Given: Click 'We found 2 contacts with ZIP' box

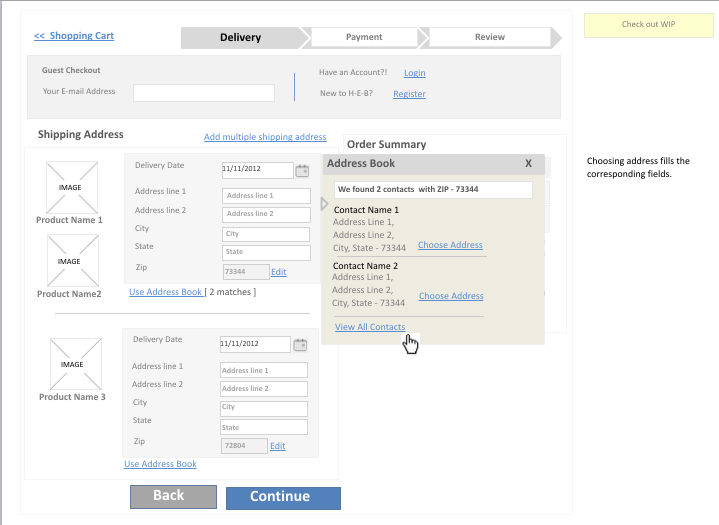Looking at the screenshot, I should (433, 189).
